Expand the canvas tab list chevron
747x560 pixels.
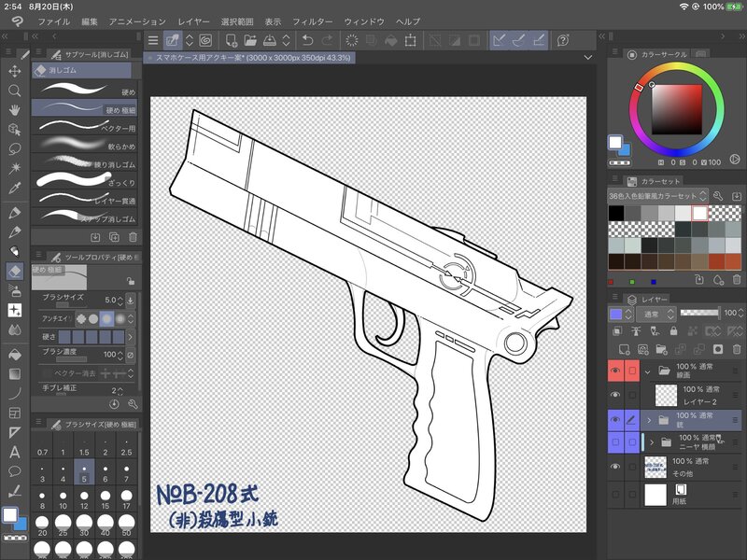click(x=588, y=58)
